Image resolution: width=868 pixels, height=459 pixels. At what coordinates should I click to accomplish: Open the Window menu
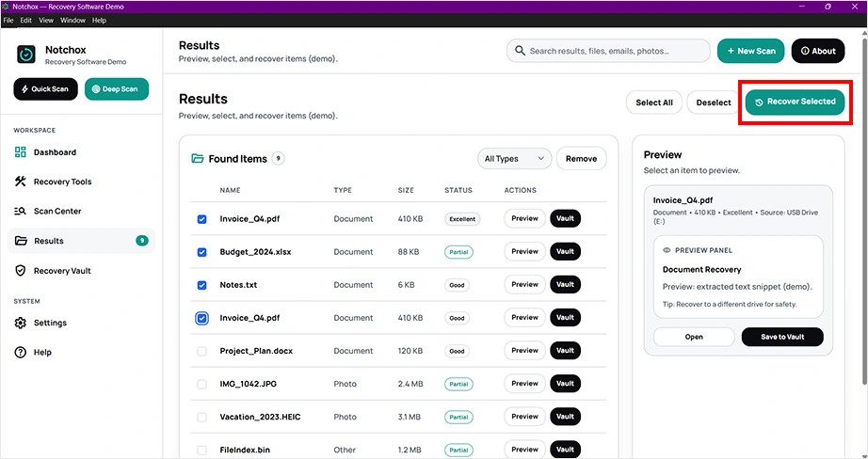[72, 21]
